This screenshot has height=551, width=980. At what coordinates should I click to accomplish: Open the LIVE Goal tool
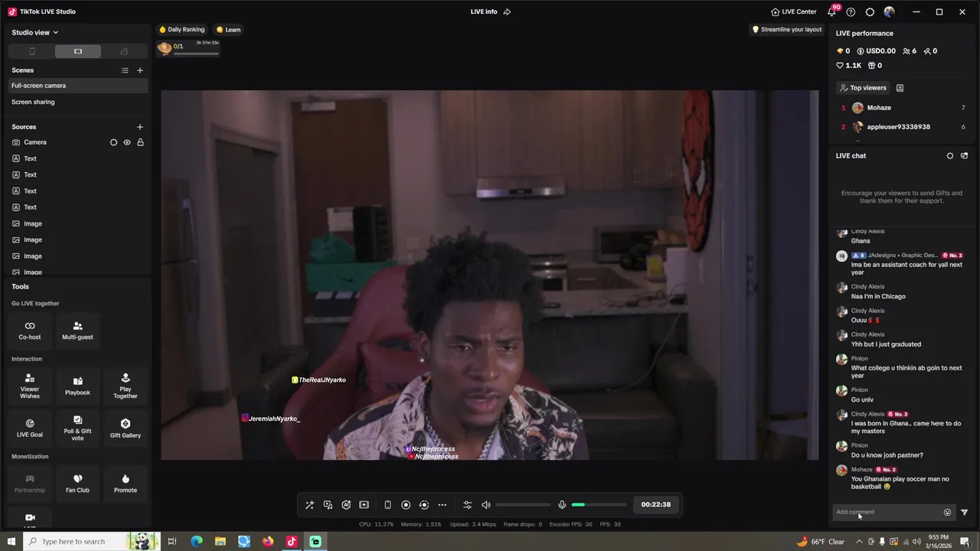30,429
